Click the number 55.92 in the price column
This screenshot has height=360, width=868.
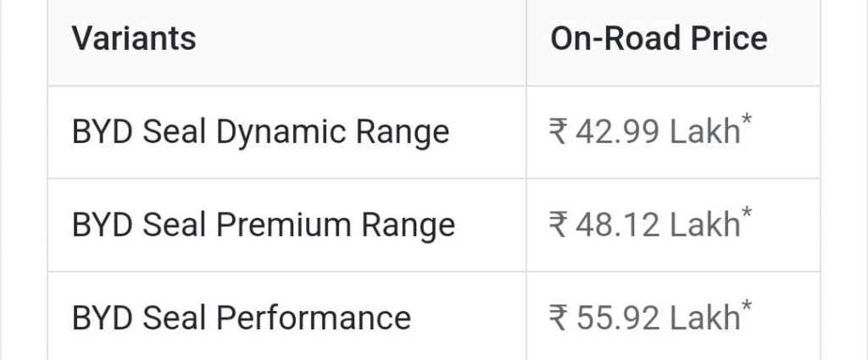click(618, 318)
